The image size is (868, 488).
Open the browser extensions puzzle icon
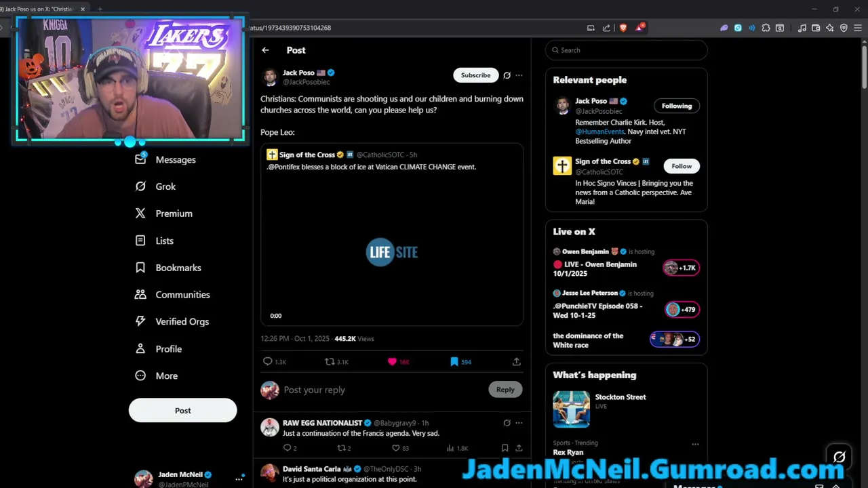click(766, 28)
